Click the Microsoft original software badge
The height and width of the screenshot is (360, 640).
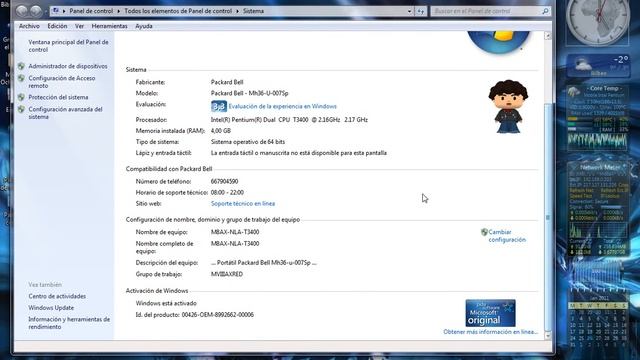coord(490,313)
